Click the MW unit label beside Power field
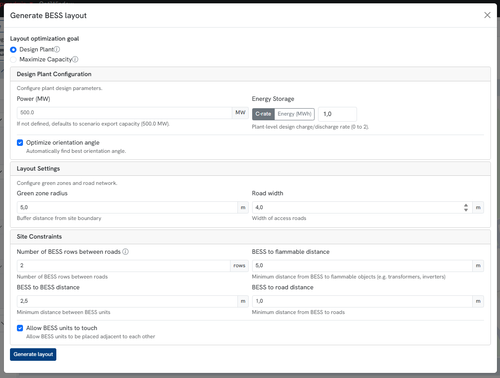Image resolution: width=500 pixels, height=378 pixels. pyautogui.click(x=240, y=113)
